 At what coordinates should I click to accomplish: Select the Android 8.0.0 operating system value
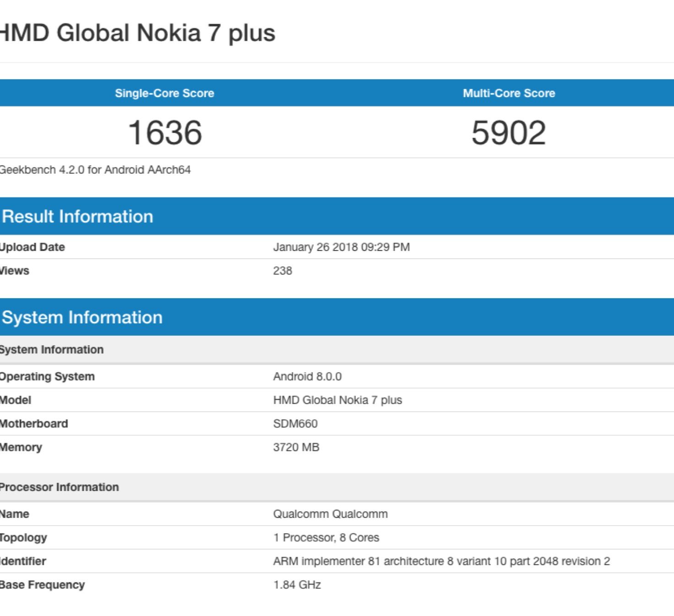coord(307,376)
